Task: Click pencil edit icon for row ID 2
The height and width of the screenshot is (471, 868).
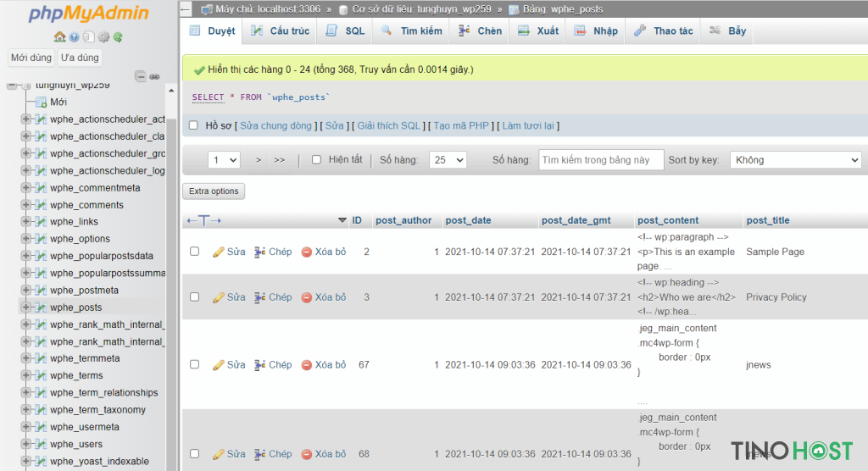Action: (x=218, y=252)
